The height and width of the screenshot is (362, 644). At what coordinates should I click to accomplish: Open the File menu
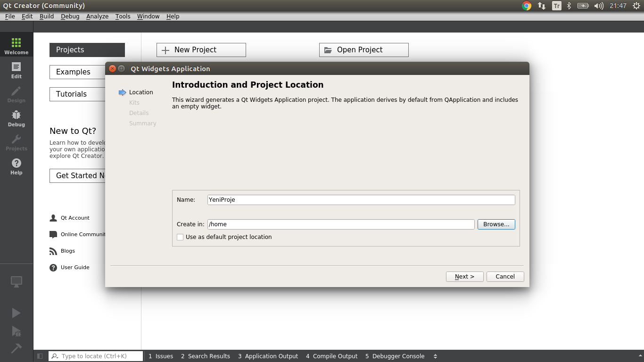pyautogui.click(x=10, y=16)
